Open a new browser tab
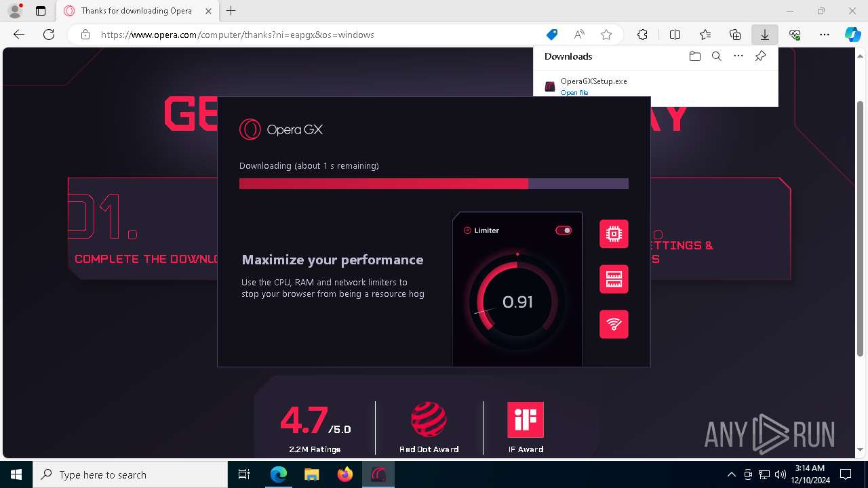This screenshot has width=868, height=488. [x=231, y=11]
